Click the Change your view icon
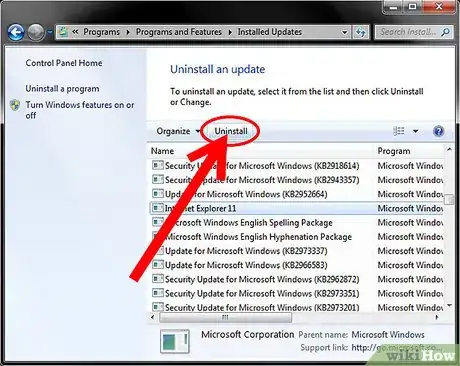 tap(399, 131)
